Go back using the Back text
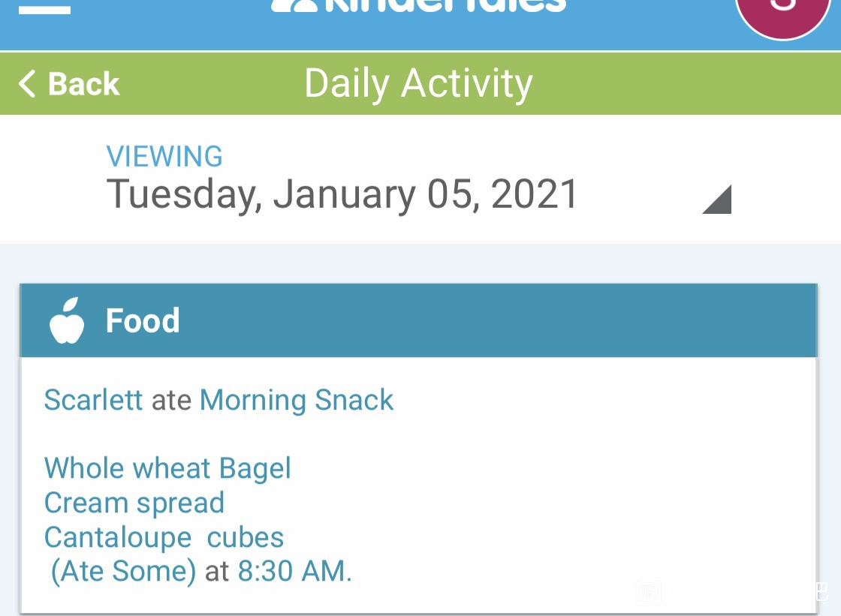Image resolution: width=841 pixels, height=616 pixels. tap(83, 84)
